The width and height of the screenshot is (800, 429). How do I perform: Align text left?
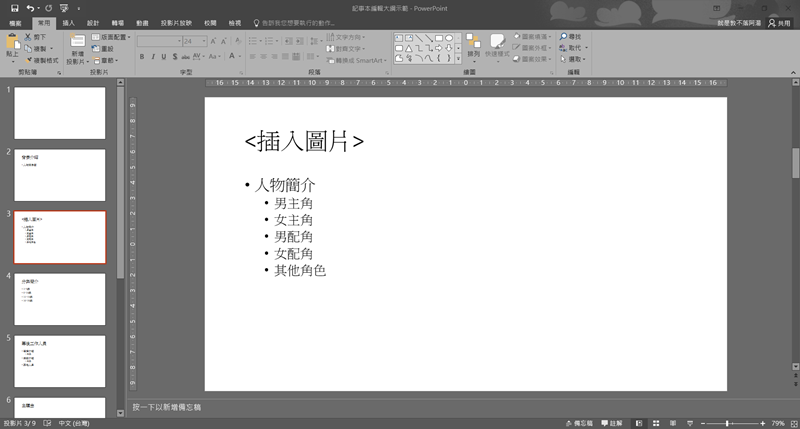[x=253, y=57]
